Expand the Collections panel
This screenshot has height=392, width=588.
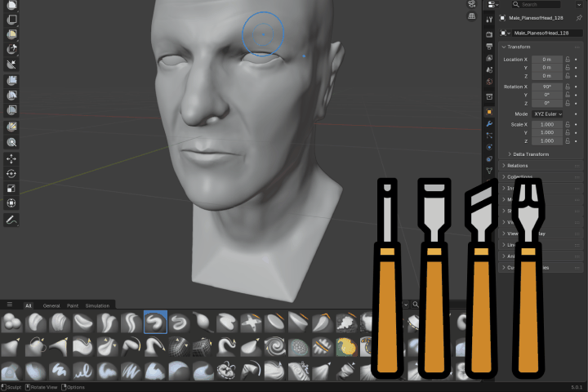pyautogui.click(x=504, y=176)
